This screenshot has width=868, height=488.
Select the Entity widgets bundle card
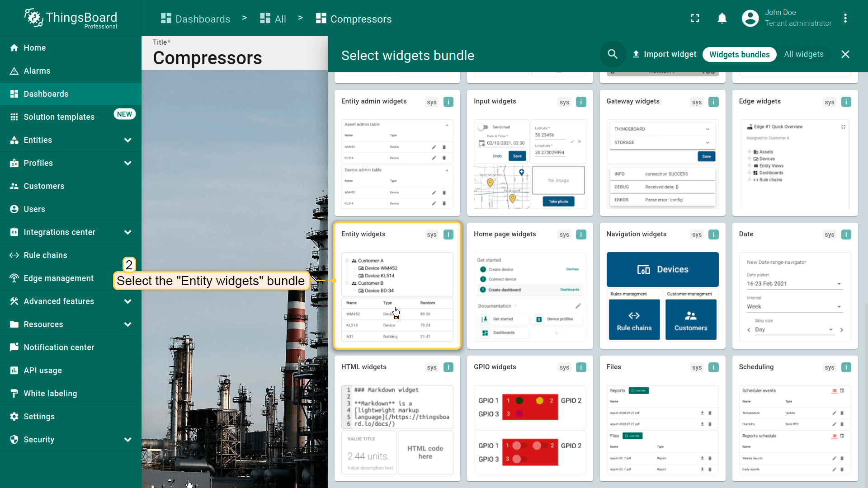pyautogui.click(x=397, y=286)
